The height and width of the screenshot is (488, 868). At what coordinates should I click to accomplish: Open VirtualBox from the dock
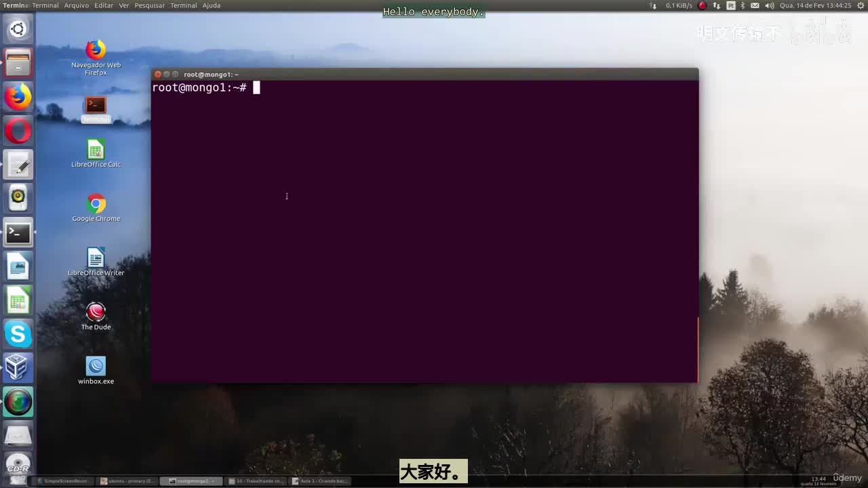point(18,368)
